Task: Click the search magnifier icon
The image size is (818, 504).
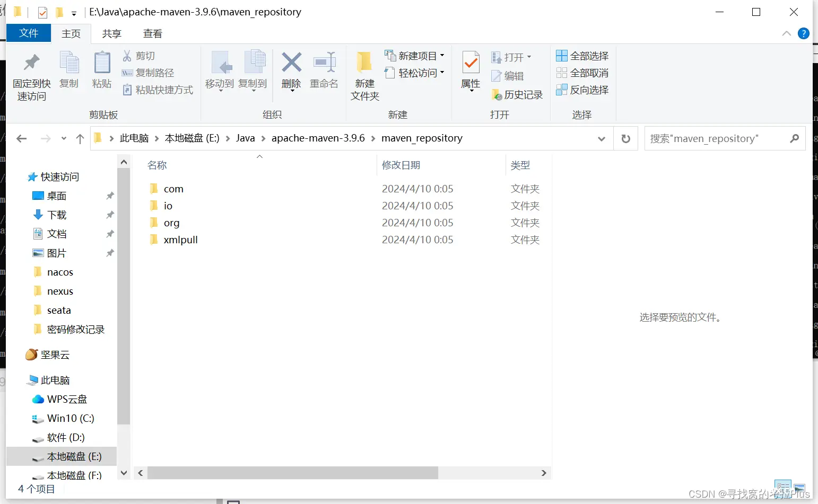Action: (794, 138)
